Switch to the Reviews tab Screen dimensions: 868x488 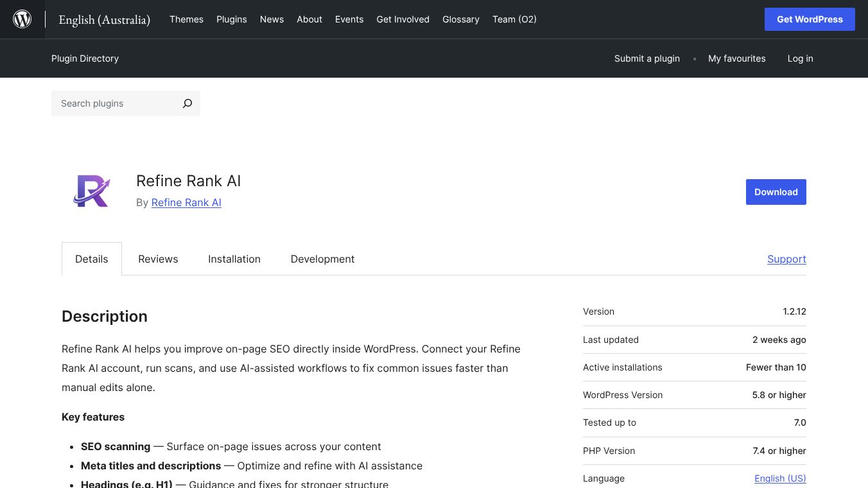click(x=158, y=259)
